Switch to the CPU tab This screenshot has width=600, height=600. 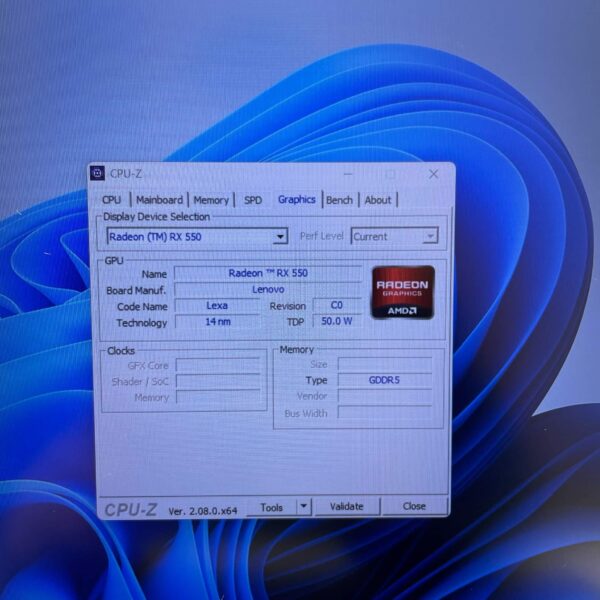coord(111,200)
